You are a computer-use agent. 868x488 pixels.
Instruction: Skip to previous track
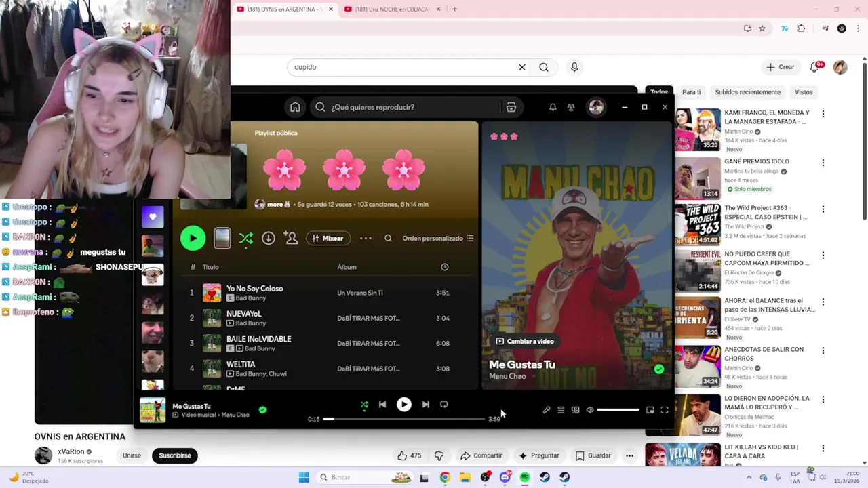(382, 405)
